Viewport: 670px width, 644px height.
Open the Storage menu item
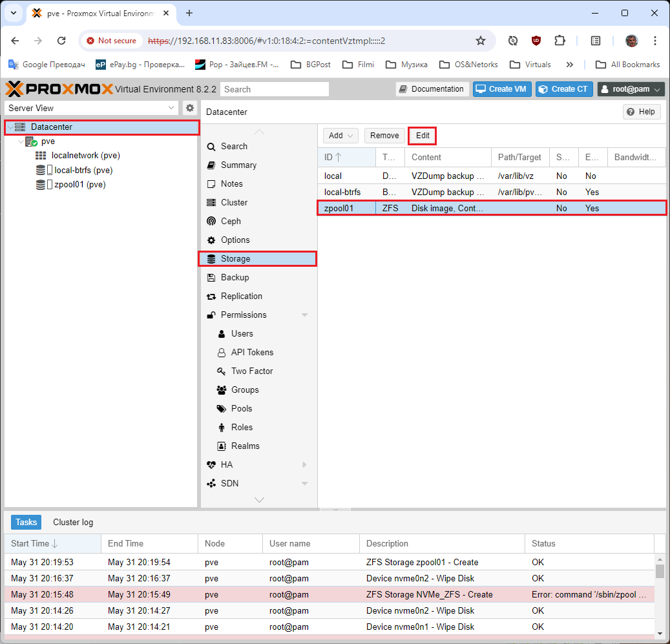258,259
